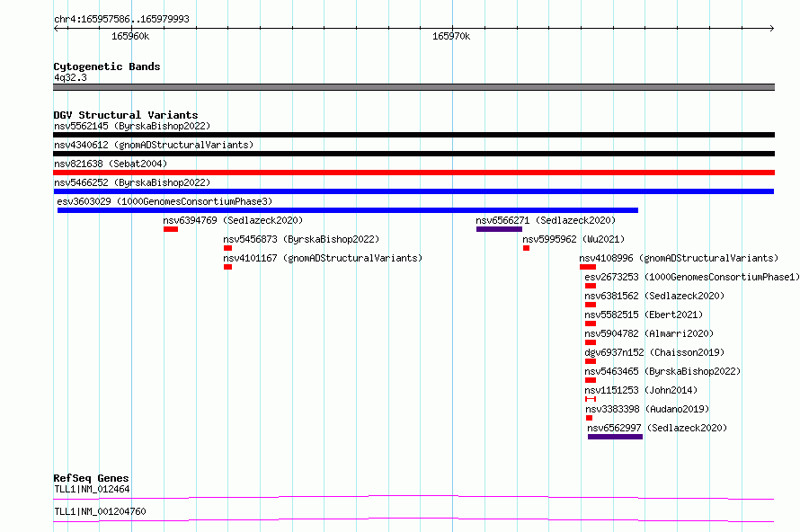Click the TLL1|NM_001204760 gene label

(x=100, y=511)
